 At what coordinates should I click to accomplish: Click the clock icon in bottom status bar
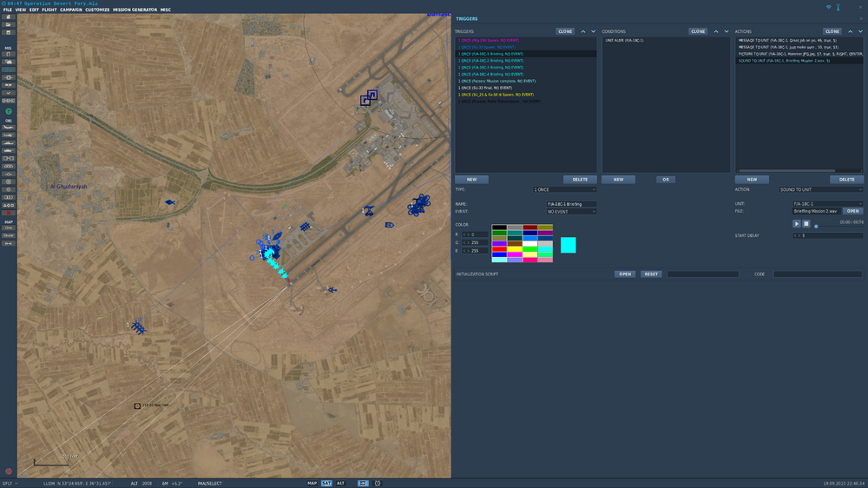point(378,483)
